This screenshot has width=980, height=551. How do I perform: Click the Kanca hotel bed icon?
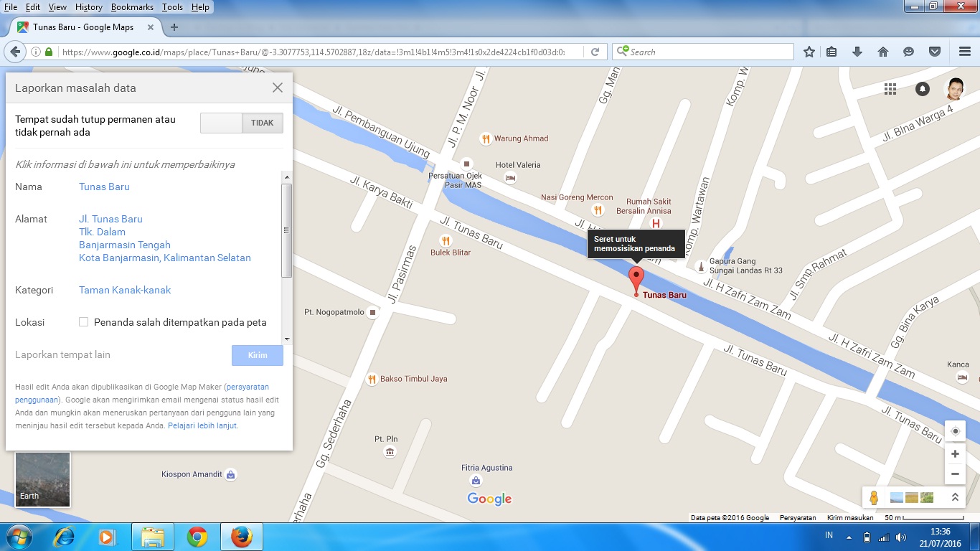[x=962, y=377]
